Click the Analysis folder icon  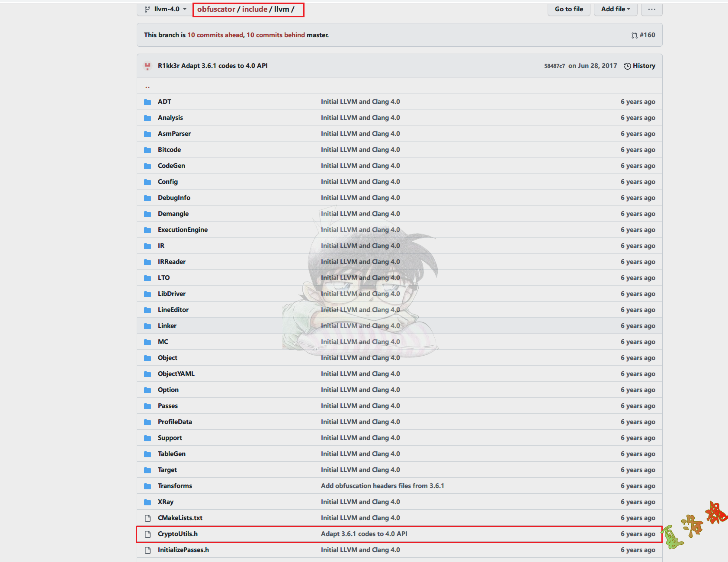pyautogui.click(x=148, y=118)
